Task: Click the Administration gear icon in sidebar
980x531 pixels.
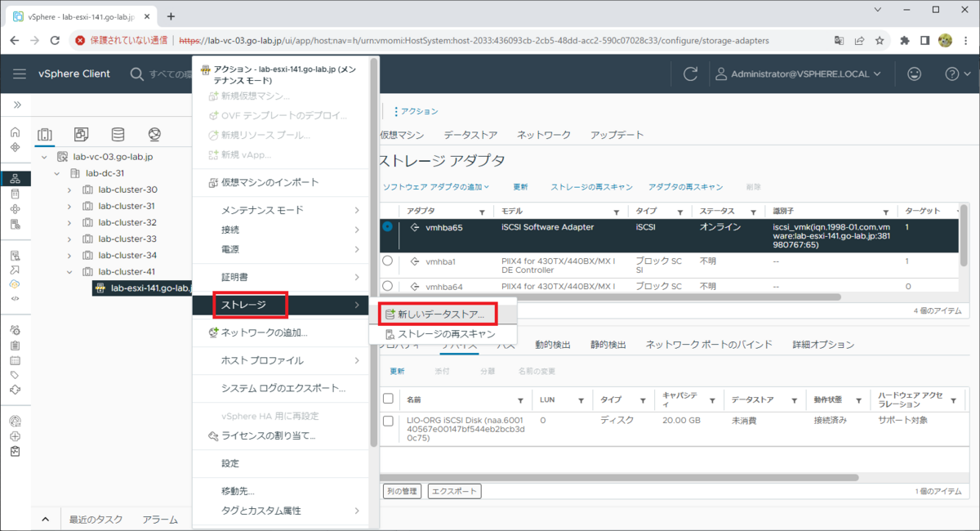Action: point(15,330)
